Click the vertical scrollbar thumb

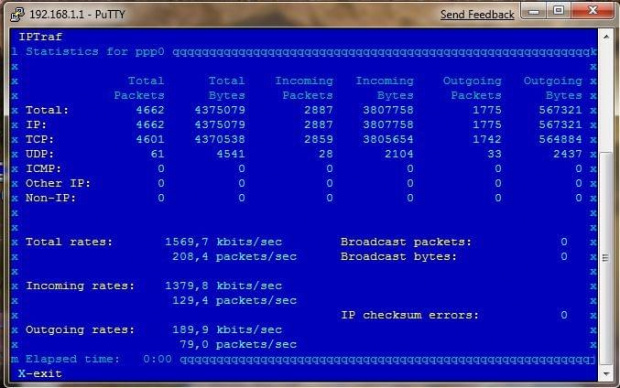coord(606,258)
